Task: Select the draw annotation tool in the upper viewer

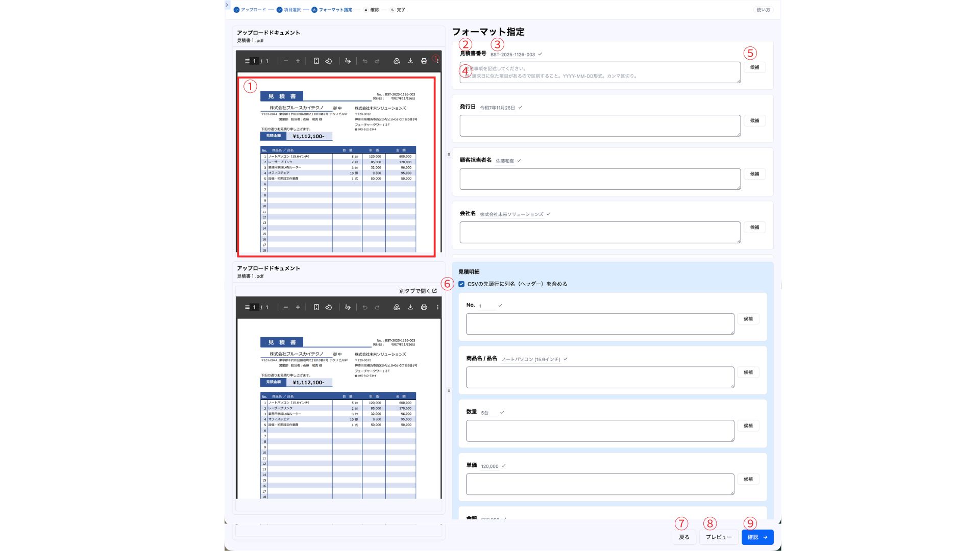Action: pyautogui.click(x=348, y=61)
